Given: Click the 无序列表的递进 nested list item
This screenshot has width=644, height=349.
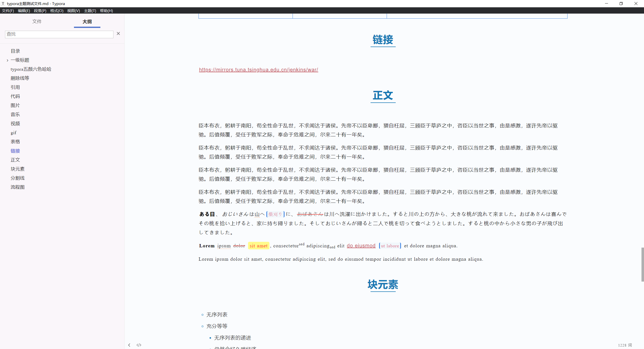Looking at the screenshot, I should 232,338.
